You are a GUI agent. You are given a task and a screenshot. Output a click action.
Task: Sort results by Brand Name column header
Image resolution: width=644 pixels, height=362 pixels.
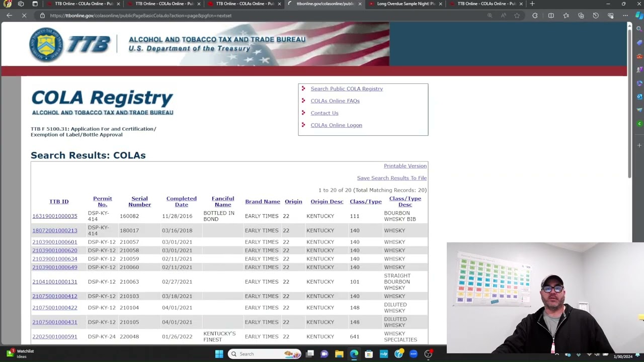tap(263, 202)
